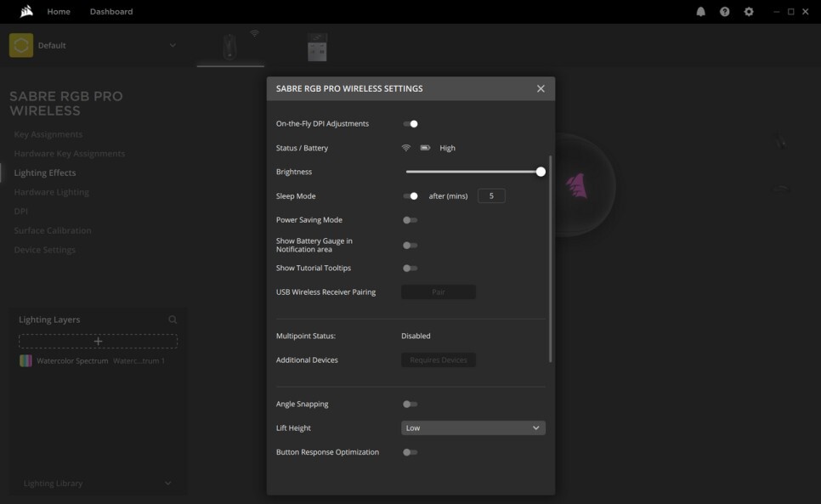821x504 pixels.
Task: Select the USB wireless receiver device thumbnail
Action: pos(317,47)
